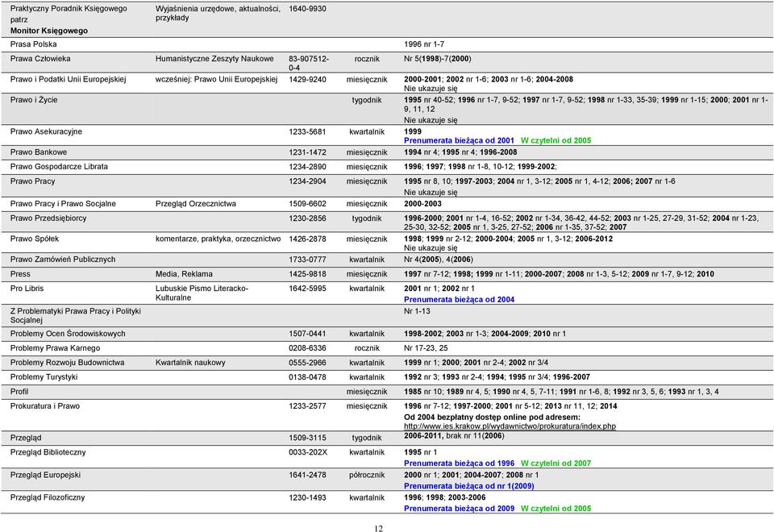Screen dimensions: 774x532
Task: Click 'Przegląd Biblioteczny' title
Action: click(x=48, y=452)
